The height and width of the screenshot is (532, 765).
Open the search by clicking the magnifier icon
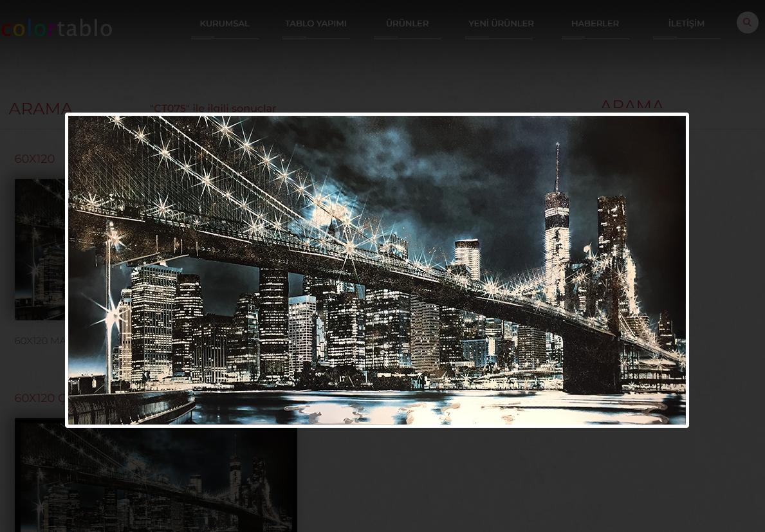747,22
